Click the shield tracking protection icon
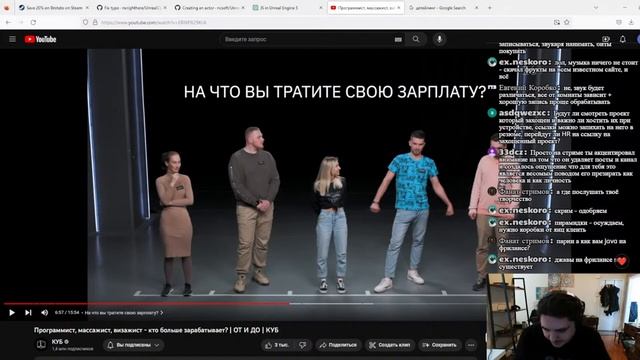Viewport: 640px width, 360px height. [x=85, y=22]
